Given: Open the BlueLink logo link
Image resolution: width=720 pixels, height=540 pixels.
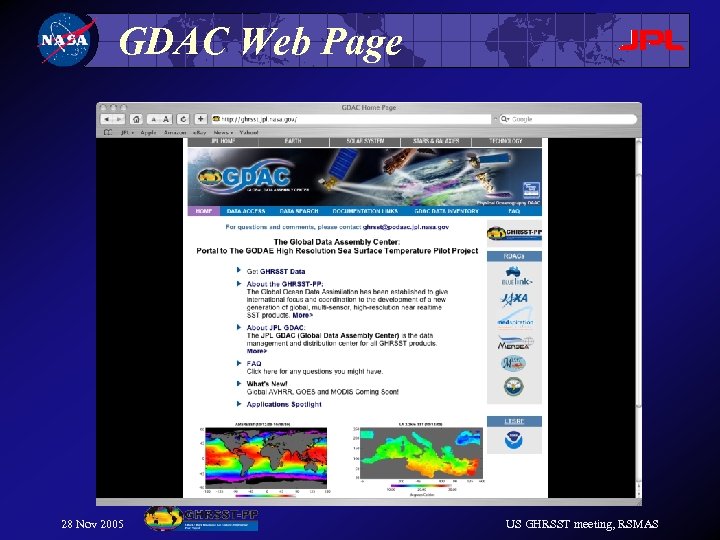Looking at the screenshot, I should pyautogui.click(x=515, y=276).
